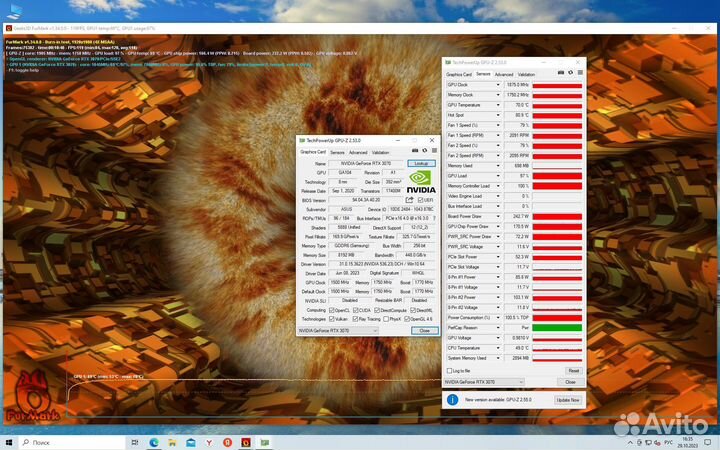Image resolution: width=720 pixels, height=450 pixels.
Task: Switch to FurMark via its taskbar icon
Action: click(246, 442)
